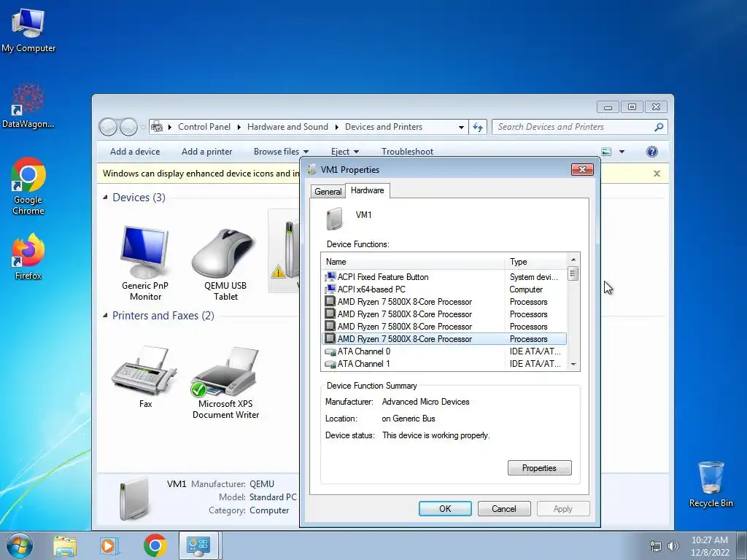Open the Recycle Bin
The image size is (747, 560).
(x=711, y=484)
